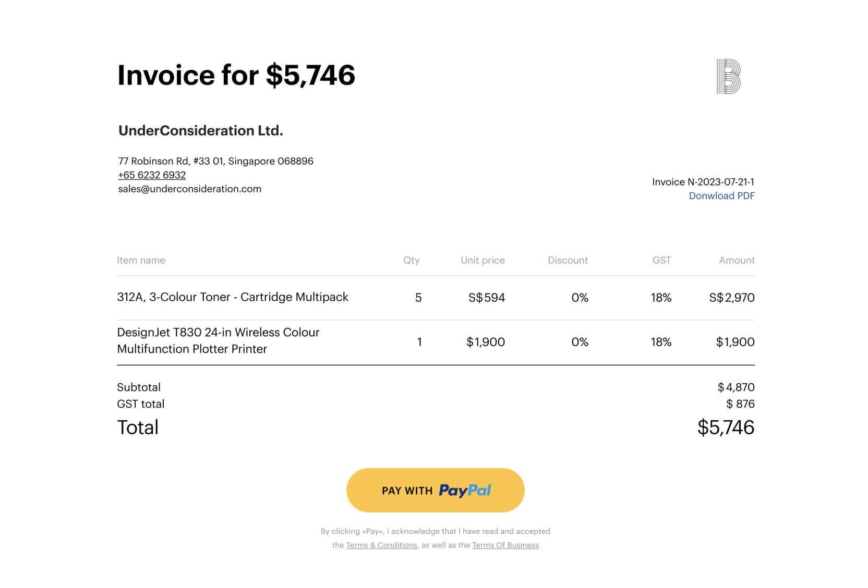
Task: Click the $5,746 total amount at bottom
Action: (725, 427)
